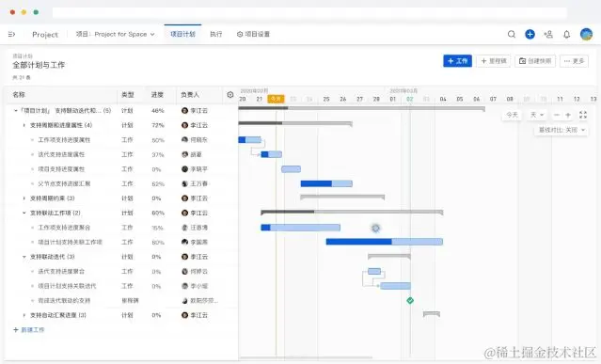This screenshot has height=364, width=601.
Task: Click 李国亮 avatar in 项目计划支持关联工作项 row
Action: [184, 242]
